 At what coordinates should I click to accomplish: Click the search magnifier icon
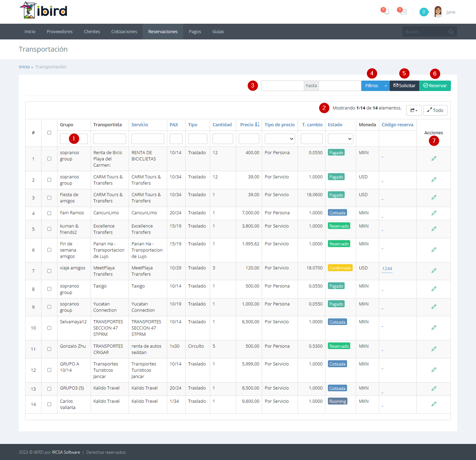(x=451, y=32)
